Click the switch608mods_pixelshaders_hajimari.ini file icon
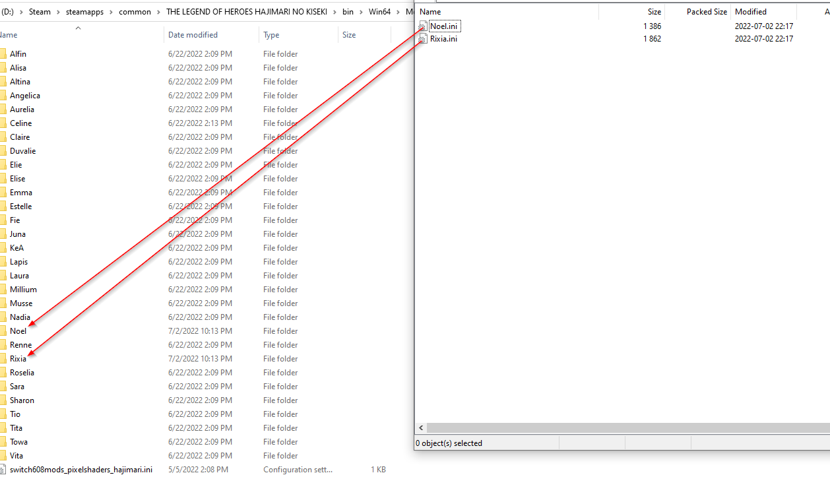Image resolution: width=830 pixels, height=504 pixels. point(3,470)
